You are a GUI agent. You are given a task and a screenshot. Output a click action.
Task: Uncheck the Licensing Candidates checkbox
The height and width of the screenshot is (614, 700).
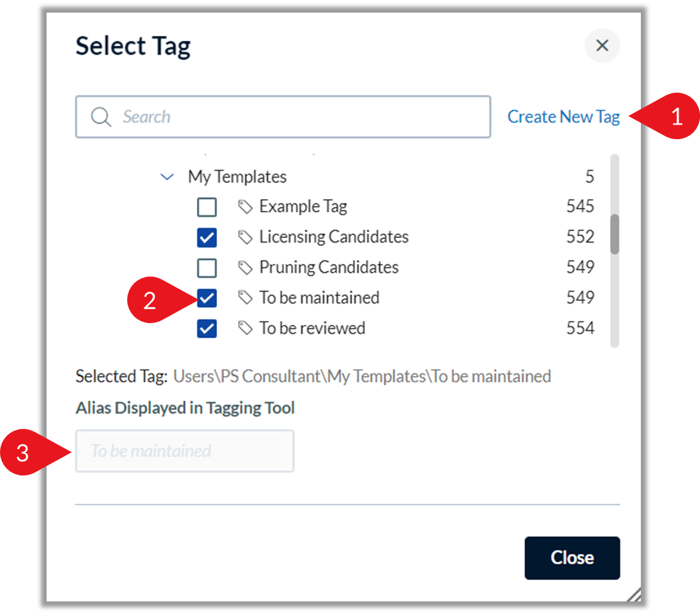(x=207, y=237)
